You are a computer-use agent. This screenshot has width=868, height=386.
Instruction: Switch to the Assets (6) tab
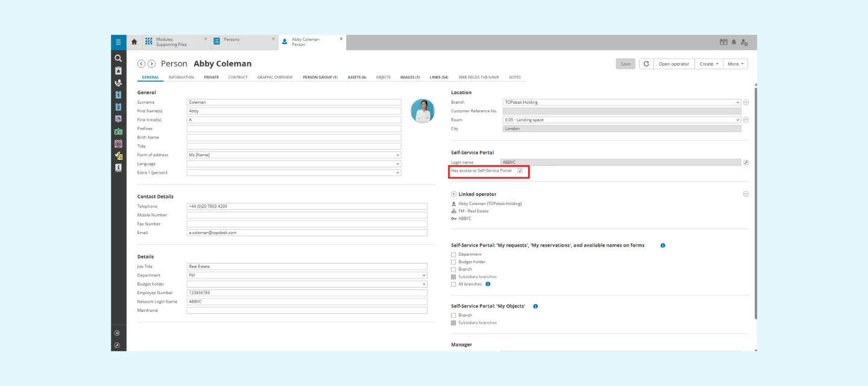click(357, 77)
